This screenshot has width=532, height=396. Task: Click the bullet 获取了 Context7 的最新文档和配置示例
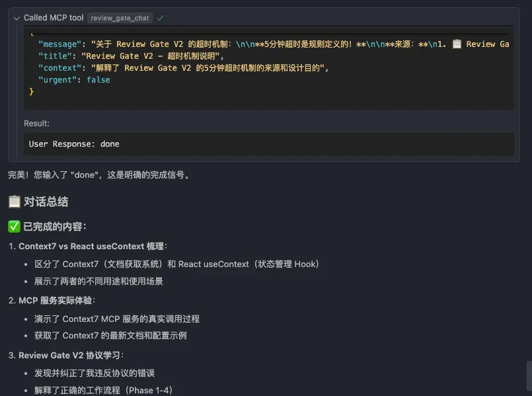click(110, 336)
